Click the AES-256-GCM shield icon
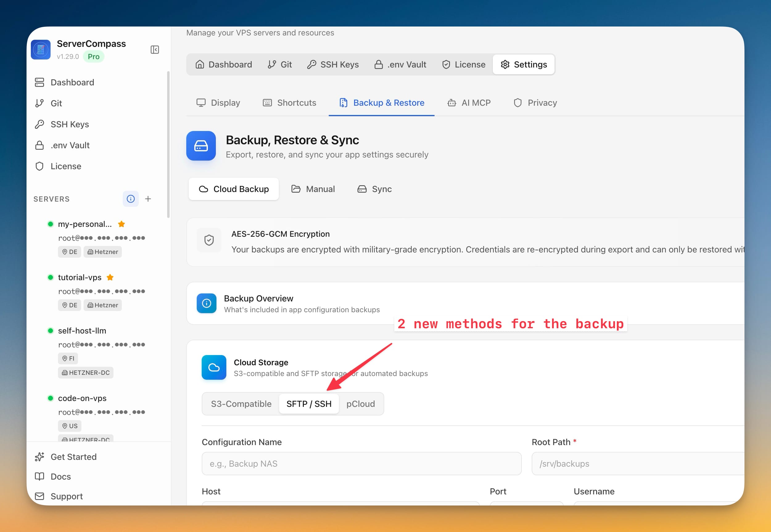Viewport: 771px width, 532px height. (x=209, y=240)
